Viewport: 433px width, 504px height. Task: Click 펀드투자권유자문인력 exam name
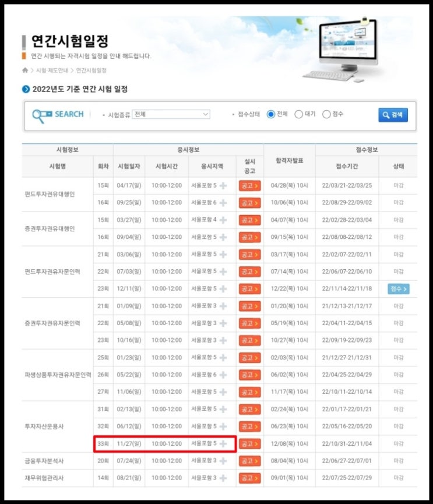[52, 272]
